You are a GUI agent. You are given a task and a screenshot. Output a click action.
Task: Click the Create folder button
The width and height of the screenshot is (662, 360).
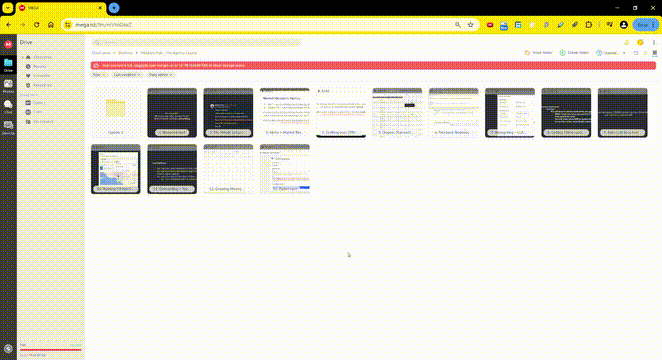[574, 53]
